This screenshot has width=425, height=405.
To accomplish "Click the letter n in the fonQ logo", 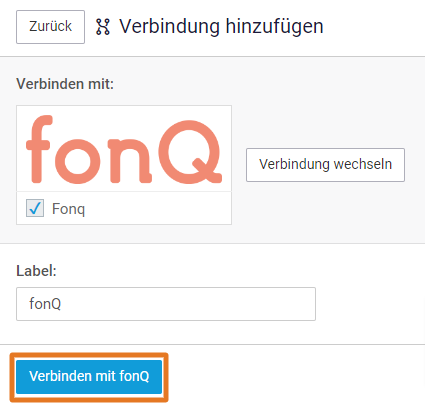I will click(x=130, y=162).
